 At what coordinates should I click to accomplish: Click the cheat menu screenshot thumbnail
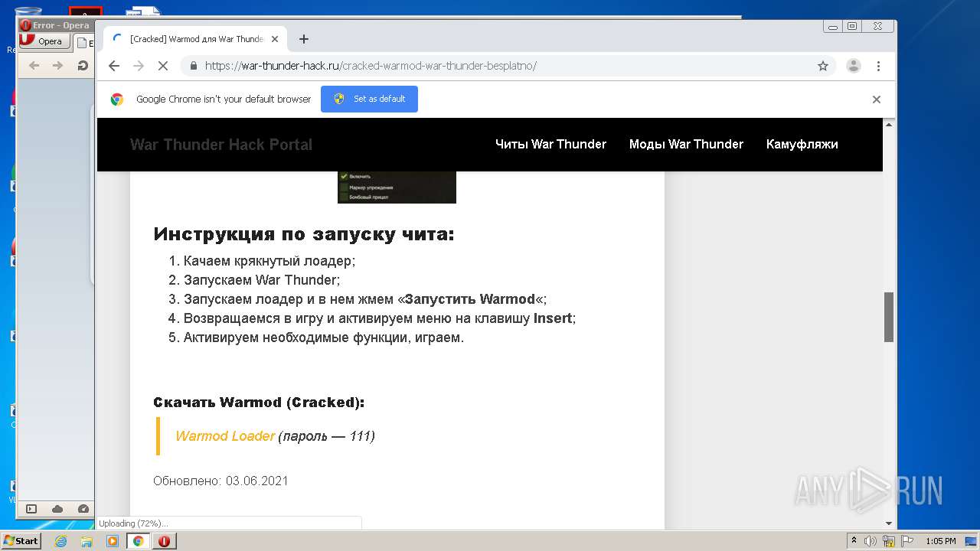[x=397, y=187]
